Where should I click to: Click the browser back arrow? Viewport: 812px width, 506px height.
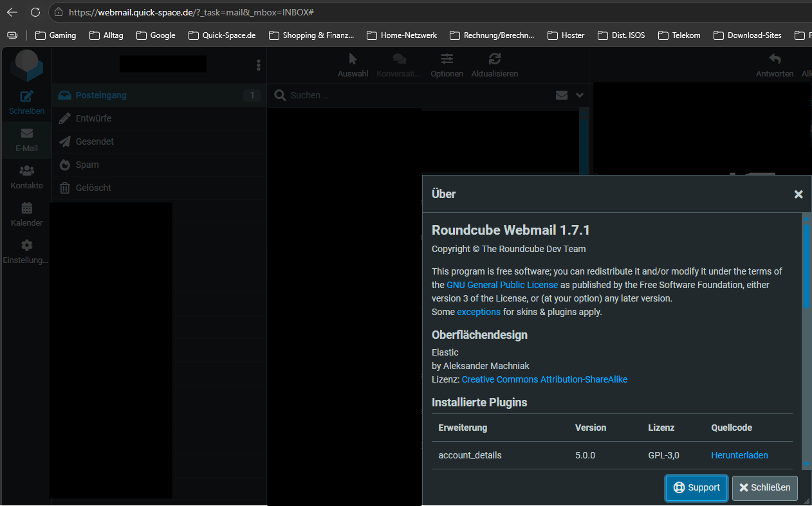coord(12,12)
